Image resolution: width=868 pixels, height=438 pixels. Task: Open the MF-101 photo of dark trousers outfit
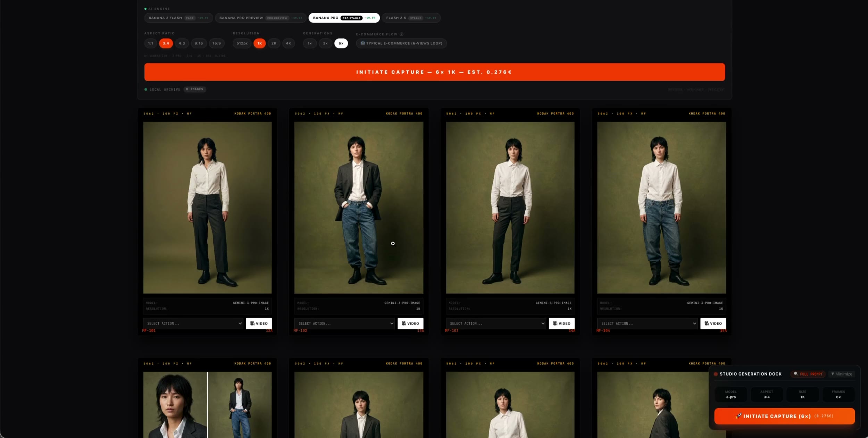(207, 208)
